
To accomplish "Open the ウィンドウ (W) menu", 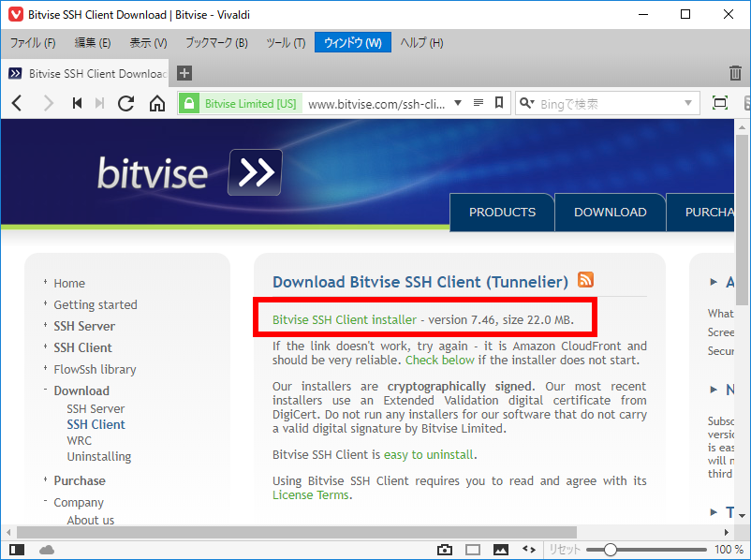I will (x=353, y=43).
